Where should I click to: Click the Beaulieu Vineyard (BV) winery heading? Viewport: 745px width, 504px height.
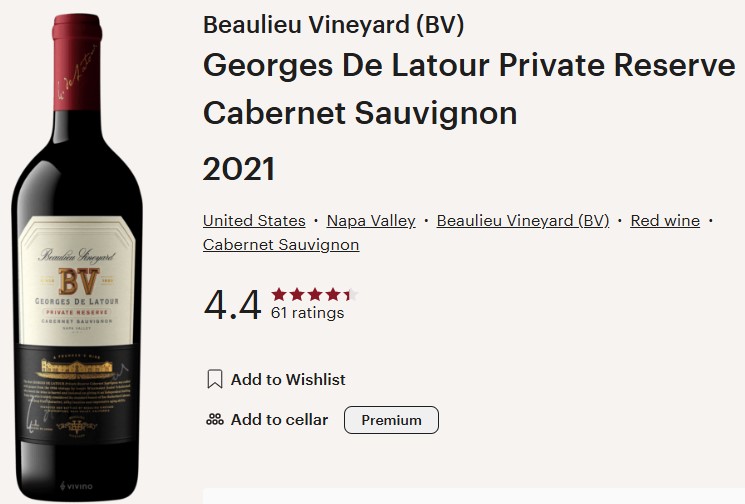333,25
